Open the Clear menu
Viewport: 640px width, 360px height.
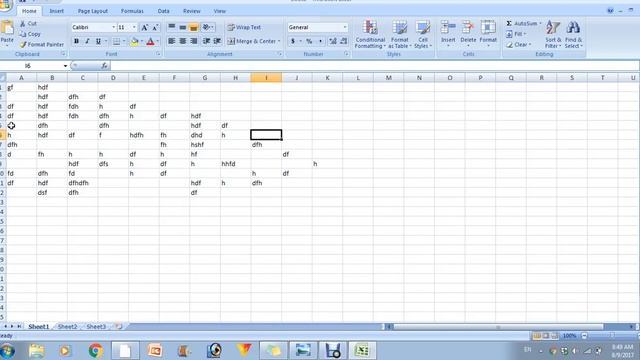tap(518, 44)
